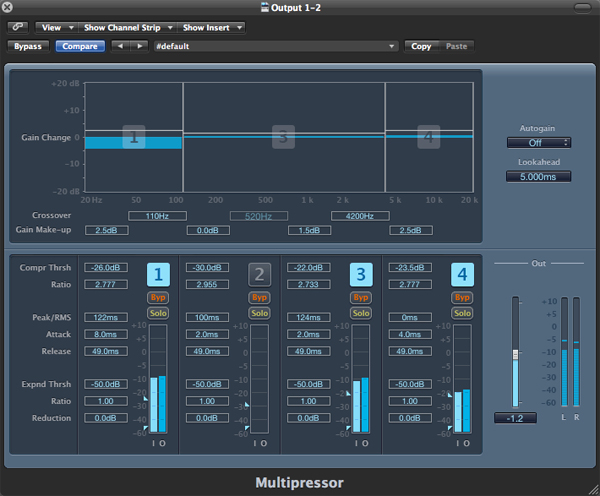Image resolution: width=600 pixels, height=496 pixels.
Task: Click band 2 Ratio 2.955 field
Action: [207, 284]
